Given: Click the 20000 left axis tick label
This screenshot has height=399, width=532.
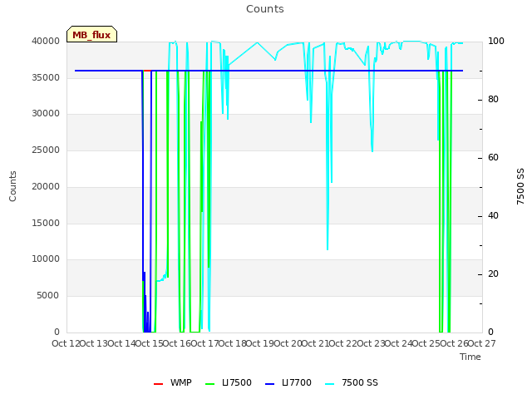Looking at the screenshot, I should pos(46,186).
